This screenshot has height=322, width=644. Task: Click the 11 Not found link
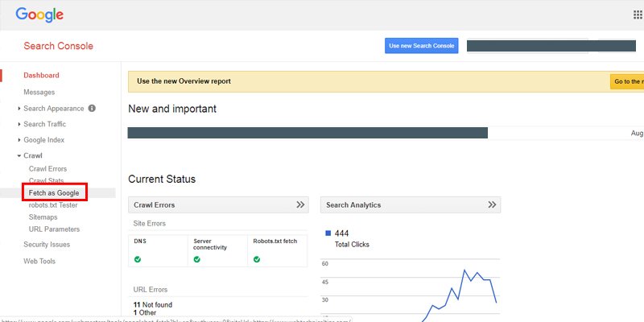point(153,305)
